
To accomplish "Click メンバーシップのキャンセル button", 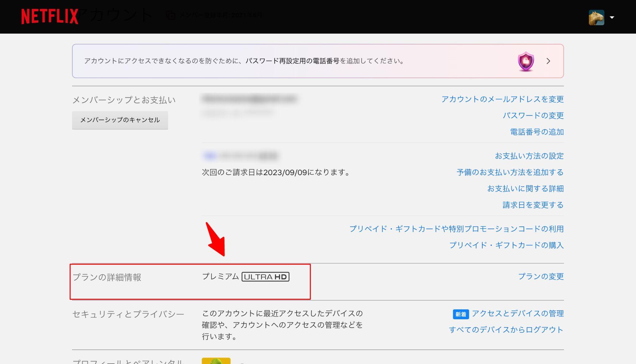I will pos(120,120).
